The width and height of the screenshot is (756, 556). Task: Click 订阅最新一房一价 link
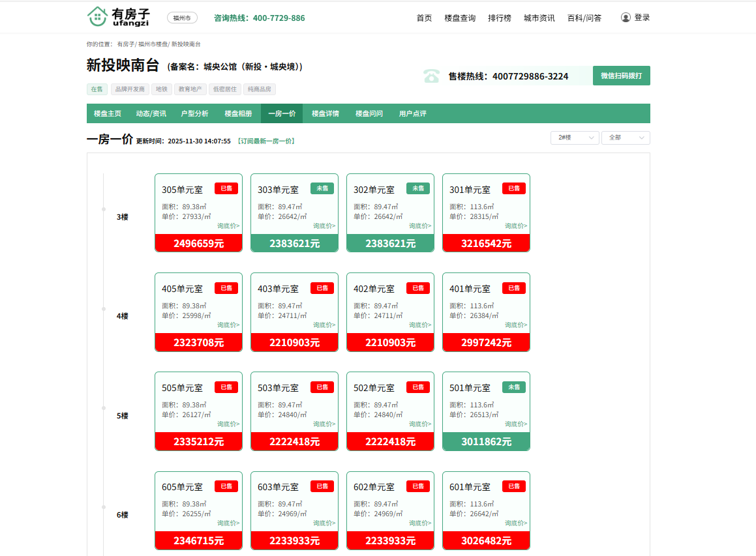pos(265,141)
